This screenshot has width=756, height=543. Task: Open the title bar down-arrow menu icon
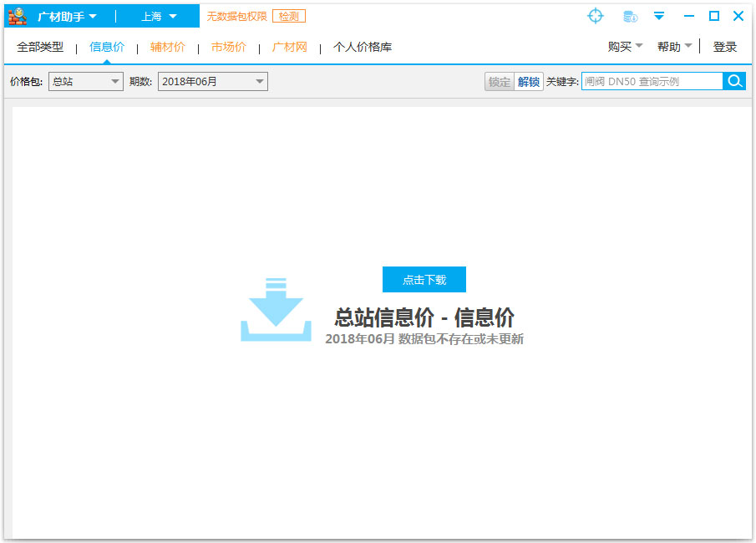pos(659,16)
